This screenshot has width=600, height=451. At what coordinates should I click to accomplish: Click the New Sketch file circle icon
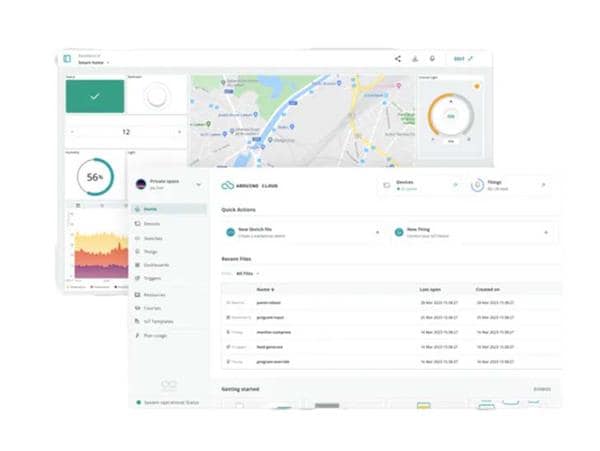pos(231,231)
